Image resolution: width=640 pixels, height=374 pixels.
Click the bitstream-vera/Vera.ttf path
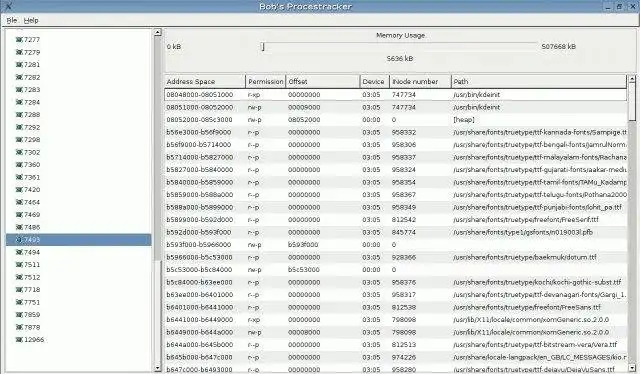535,345
